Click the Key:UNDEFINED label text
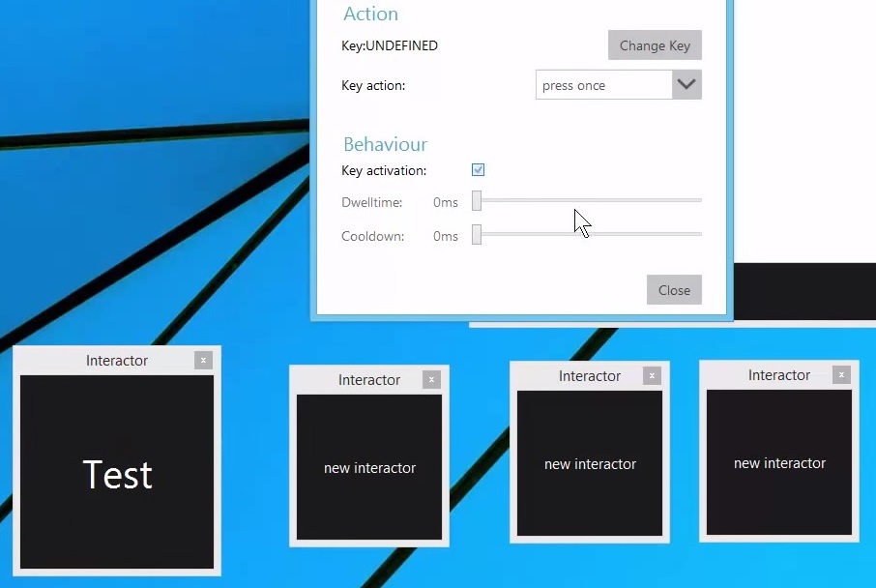This screenshot has height=588, width=876. [390, 45]
